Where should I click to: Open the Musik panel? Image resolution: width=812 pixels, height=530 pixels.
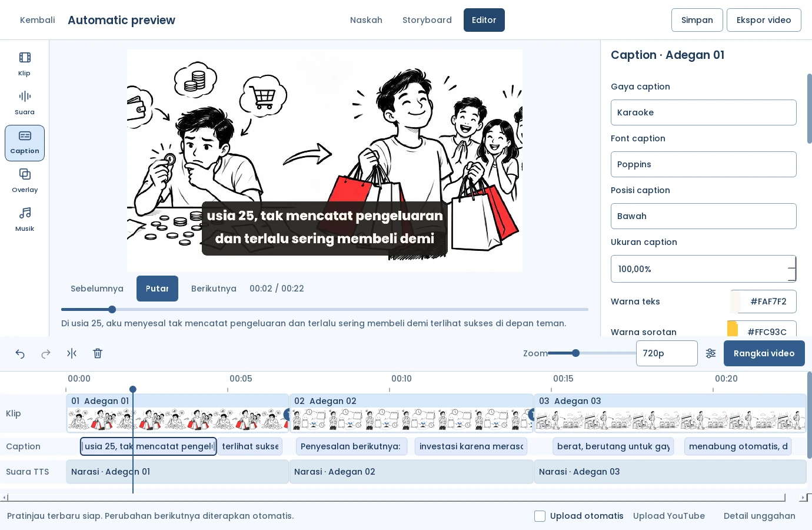click(25, 220)
